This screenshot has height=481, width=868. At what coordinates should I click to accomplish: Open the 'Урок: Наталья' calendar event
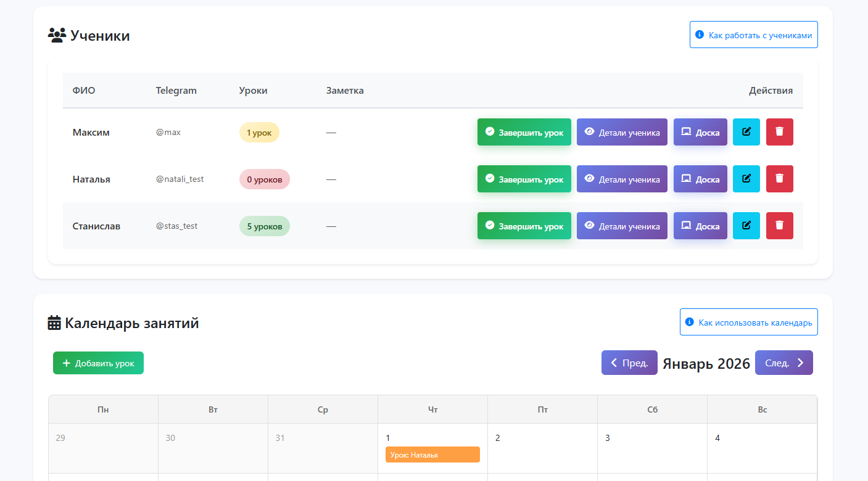(x=432, y=454)
